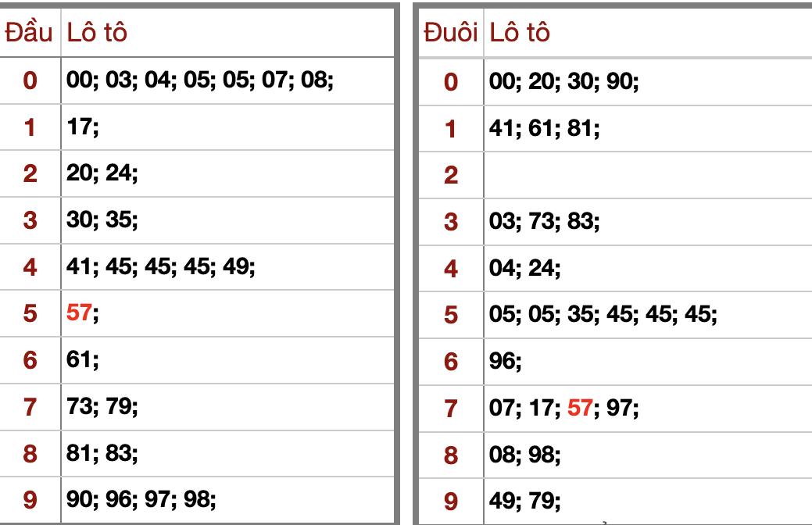Click the Đầu column header
The image size is (812, 525).
point(30,33)
